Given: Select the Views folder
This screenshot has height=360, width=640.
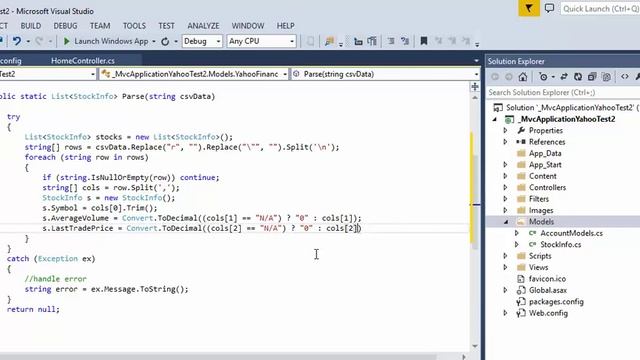Looking at the screenshot, I should 538,268.
